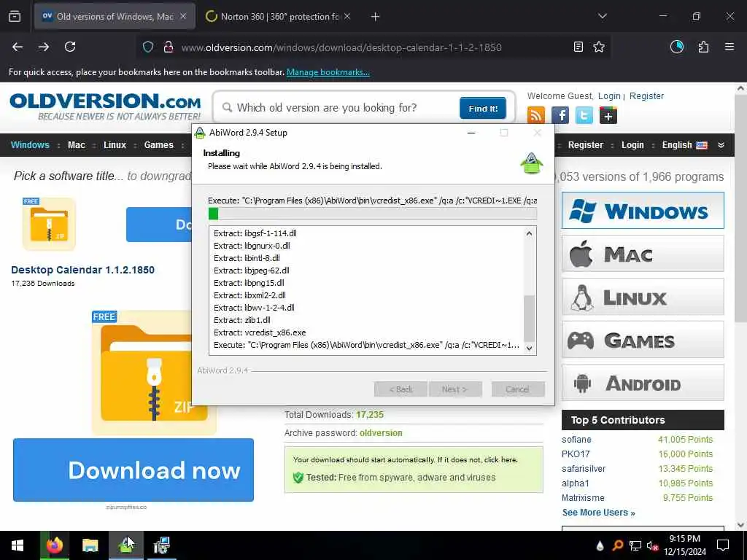The image size is (747, 560).
Task: Open a new browser tab
Action: pos(375,17)
